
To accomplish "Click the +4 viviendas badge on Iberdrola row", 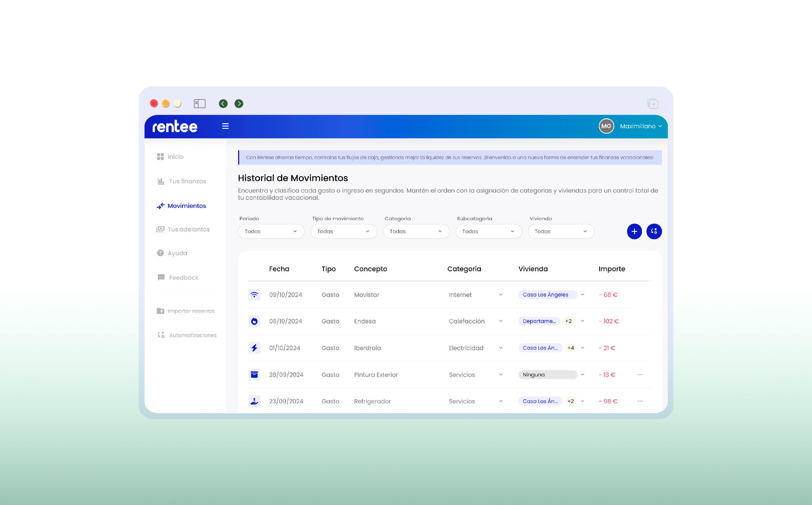I will pyautogui.click(x=571, y=348).
